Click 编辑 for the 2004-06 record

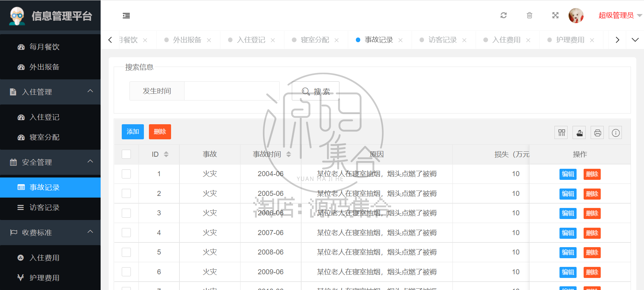tap(568, 174)
